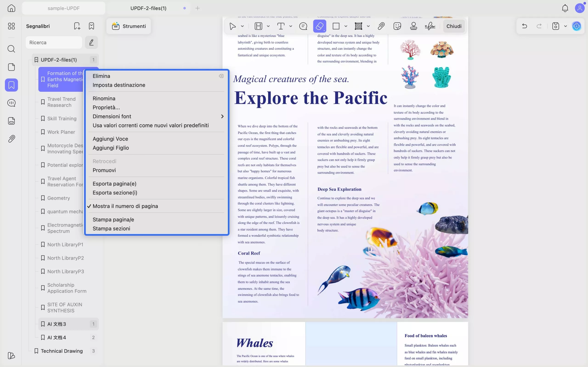Open the rectangle shape dropdown arrow
This screenshot has width=588, height=367.
[346, 26]
